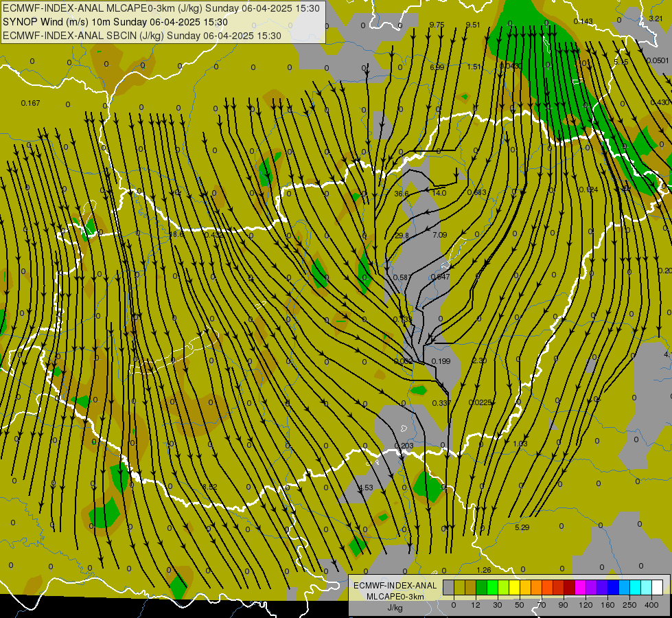Click the legend tick value 120
This screenshot has width=672, height=618.
586,605
